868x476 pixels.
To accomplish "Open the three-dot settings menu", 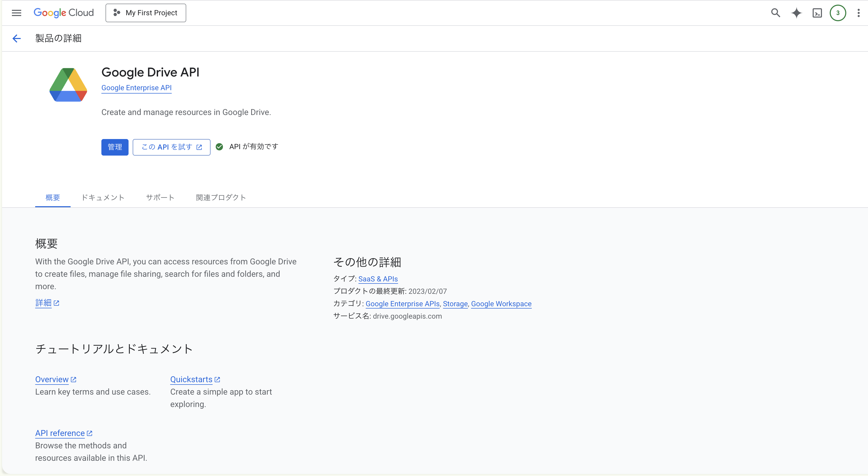I will pos(858,13).
